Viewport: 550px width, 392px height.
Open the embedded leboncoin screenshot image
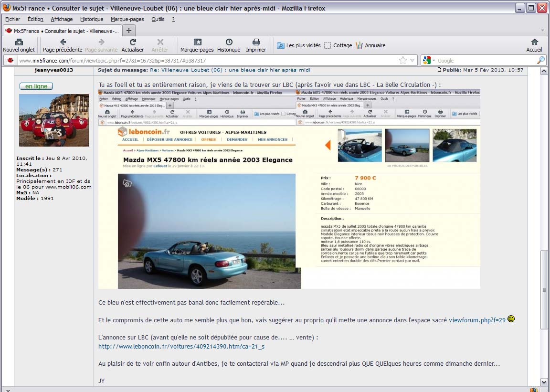(289, 189)
